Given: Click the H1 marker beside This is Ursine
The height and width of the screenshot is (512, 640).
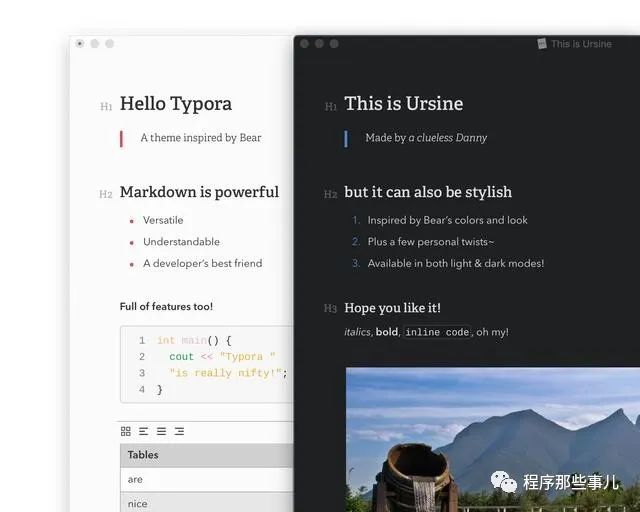Looking at the screenshot, I should [x=331, y=107].
